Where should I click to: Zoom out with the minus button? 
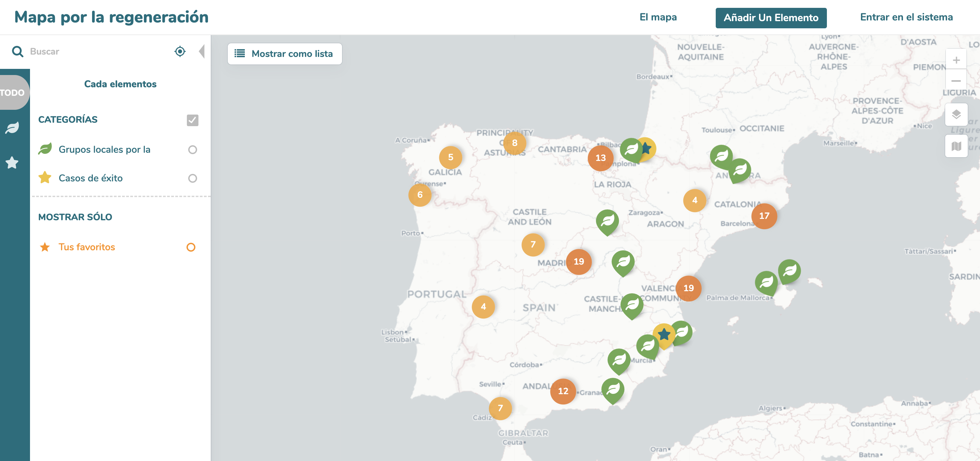pyautogui.click(x=956, y=80)
